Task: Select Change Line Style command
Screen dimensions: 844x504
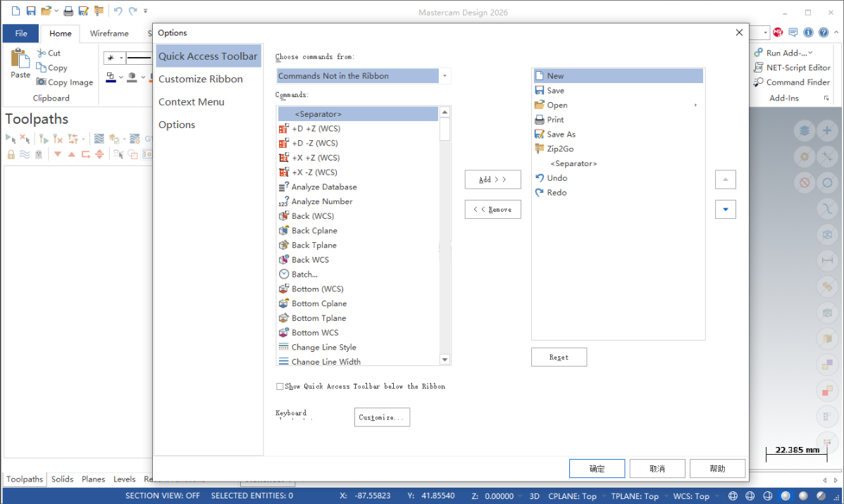Action: tap(358, 347)
